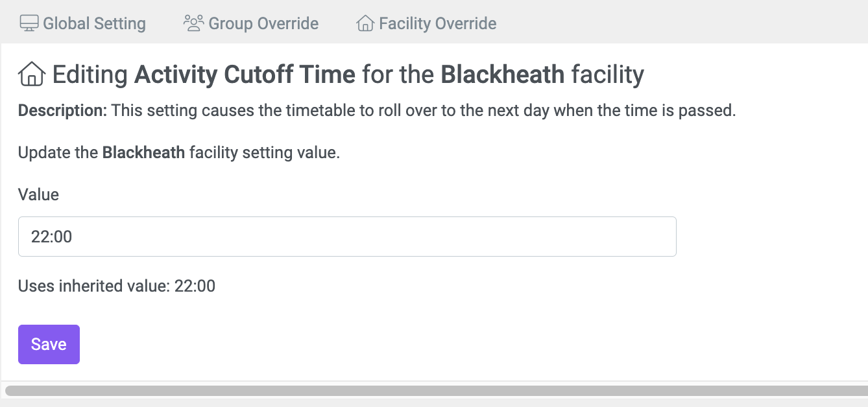Open the Global Setting tab
Screen dimensions: 868x407
[x=83, y=24]
